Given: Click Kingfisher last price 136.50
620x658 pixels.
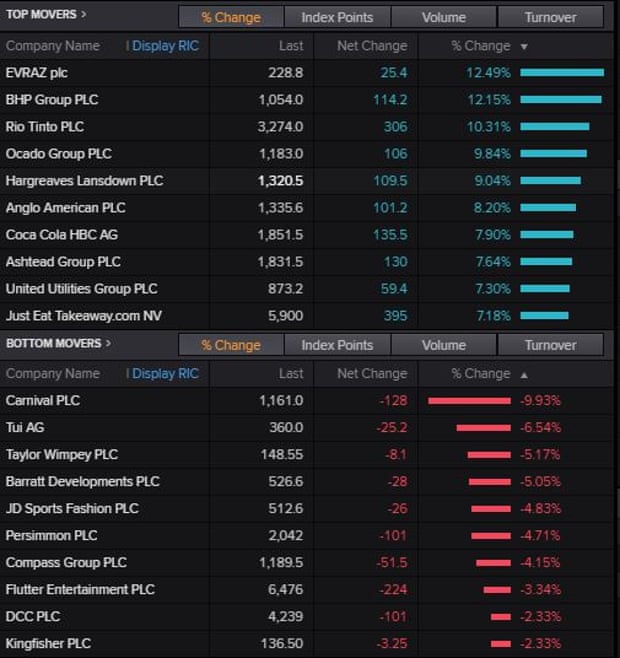Looking at the screenshot, I should click(282, 643).
